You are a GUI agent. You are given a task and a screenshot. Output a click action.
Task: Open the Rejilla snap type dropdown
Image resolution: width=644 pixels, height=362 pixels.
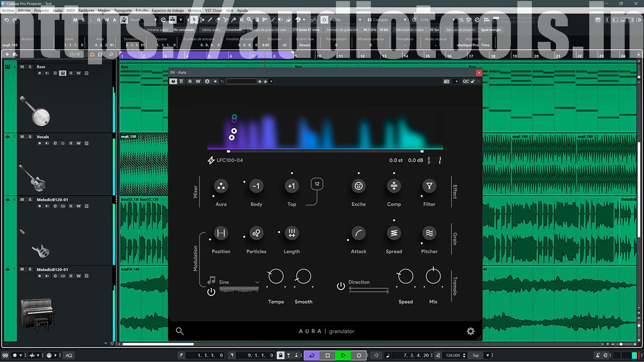pos(345,20)
